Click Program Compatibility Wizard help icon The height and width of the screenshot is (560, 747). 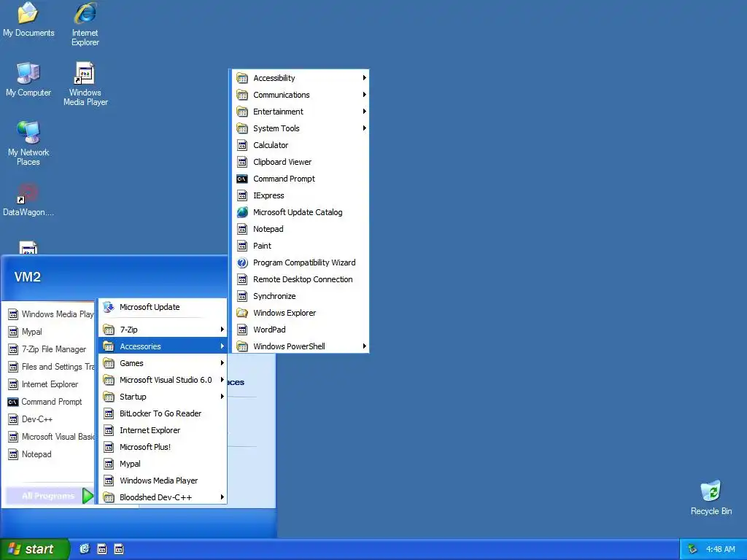click(242, 262)
